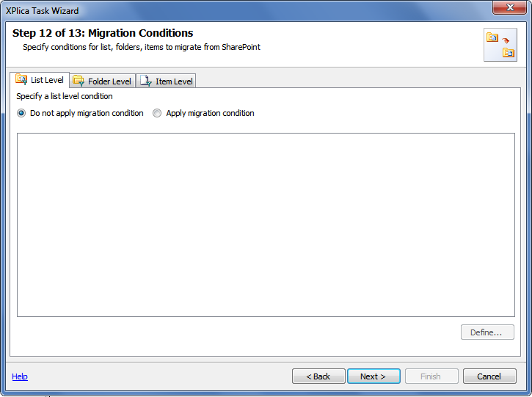Cancel the task wizard

pyautogui.click(x=489, y=376)
